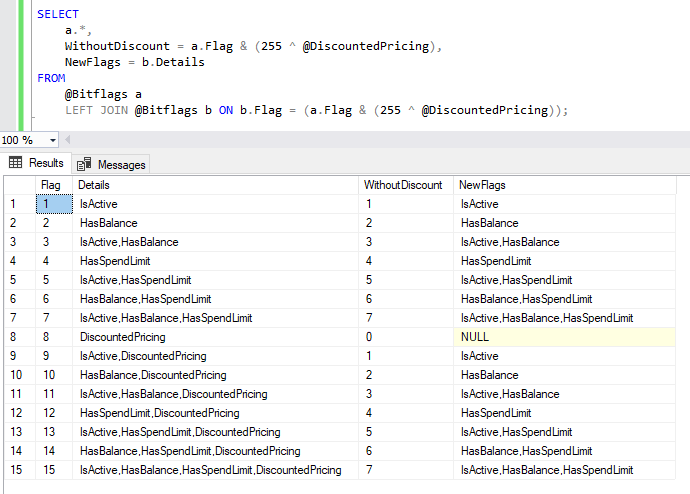Select row header number 15
This screenshot has height=494, width=690.
[x=19, y=470]
